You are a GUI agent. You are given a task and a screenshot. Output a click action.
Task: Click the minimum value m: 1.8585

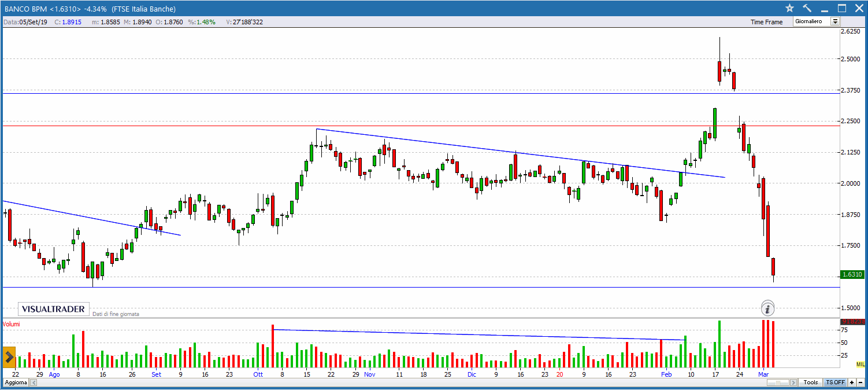click(106, 22)
